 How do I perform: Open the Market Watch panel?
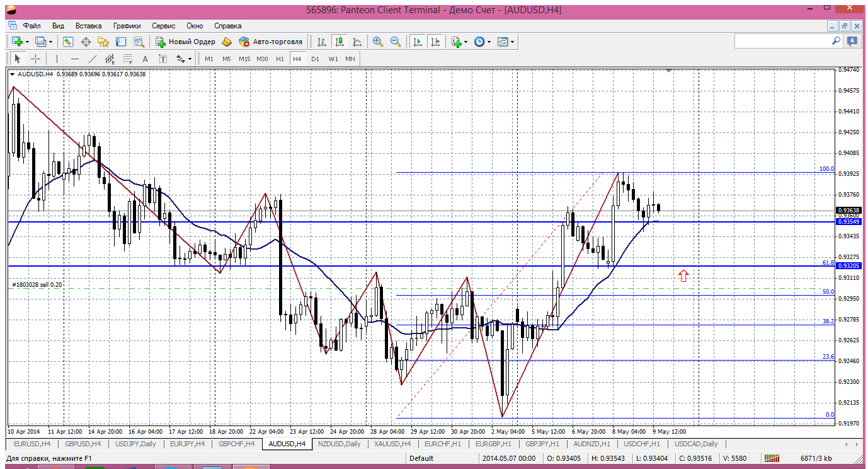pos(68,42)
